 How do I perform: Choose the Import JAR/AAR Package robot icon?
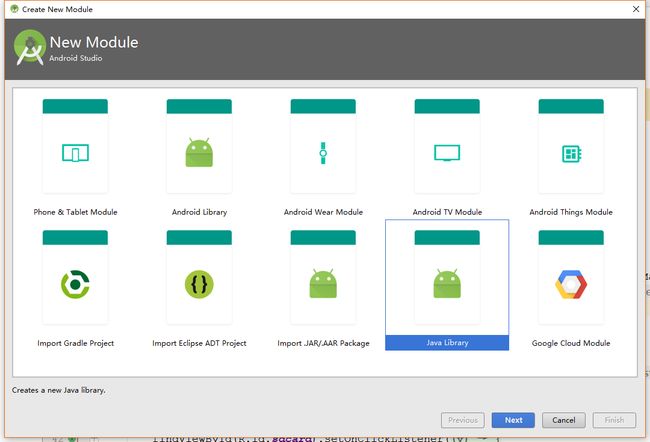[x=323, y=284]
